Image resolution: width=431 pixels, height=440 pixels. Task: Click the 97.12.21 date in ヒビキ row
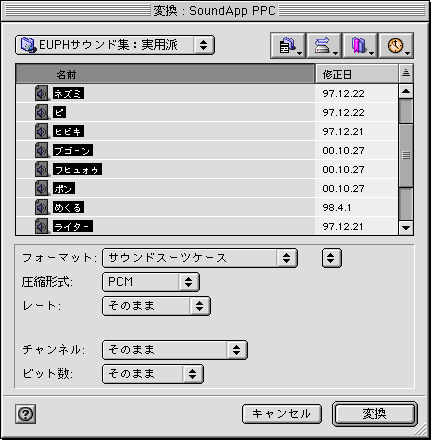[x=343, y=132]
